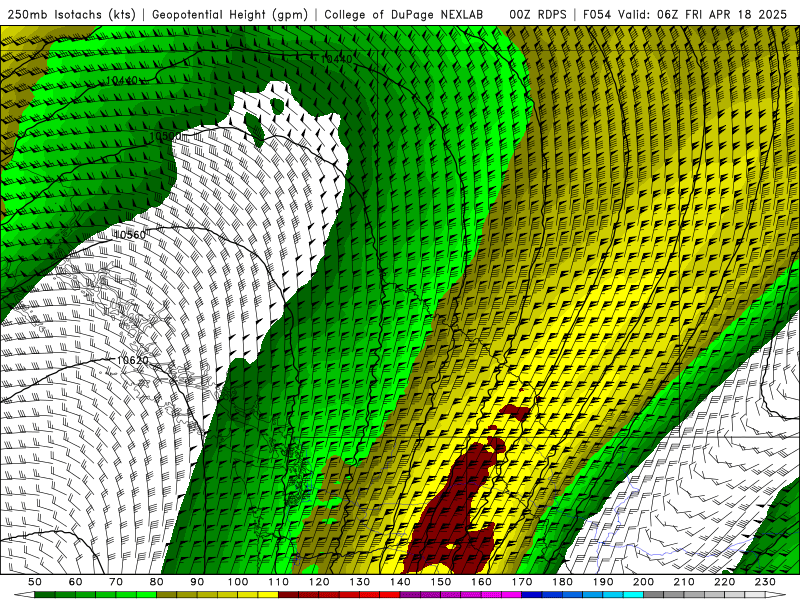Screen dimensions: 800x600
Task: Click the dark blue swatch right after the 170 mark in the color bar
Action: (x=532, y=595)
